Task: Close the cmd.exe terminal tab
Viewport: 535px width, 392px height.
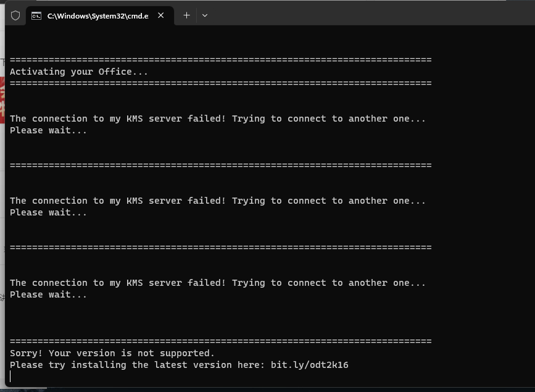Action: tap(160, 15)
